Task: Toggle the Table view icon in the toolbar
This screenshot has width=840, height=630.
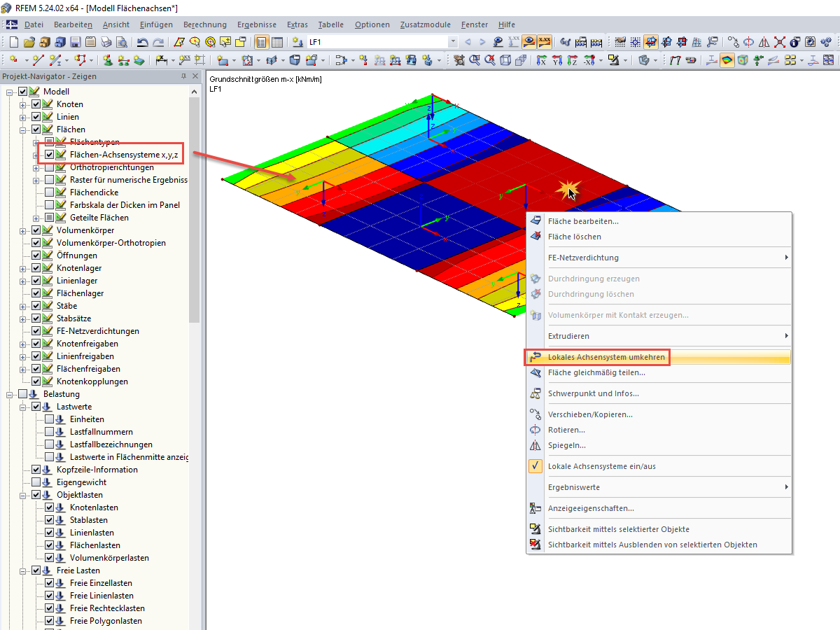Action: tap(277, 42)
